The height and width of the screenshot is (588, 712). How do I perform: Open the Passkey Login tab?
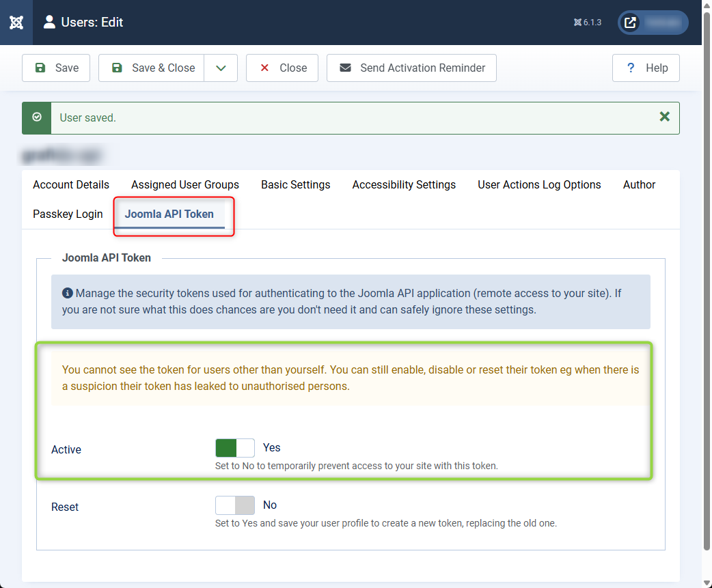coord(68,214)
